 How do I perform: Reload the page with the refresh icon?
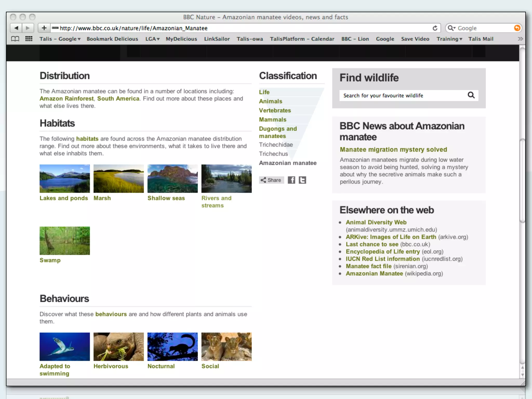(435, 28)
